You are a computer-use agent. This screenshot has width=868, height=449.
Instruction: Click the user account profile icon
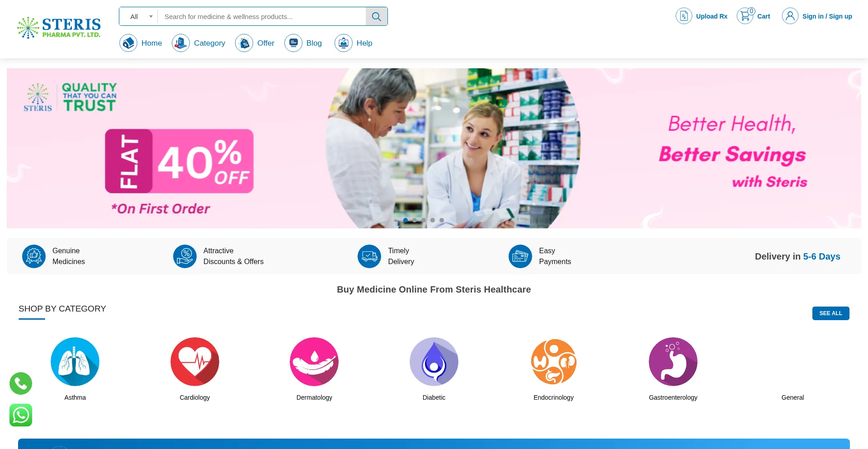(790, 16)
